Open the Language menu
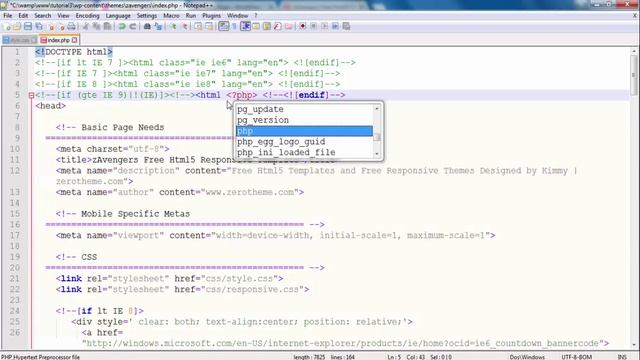Viewport: 640px width, 360px height. (118, 16)
